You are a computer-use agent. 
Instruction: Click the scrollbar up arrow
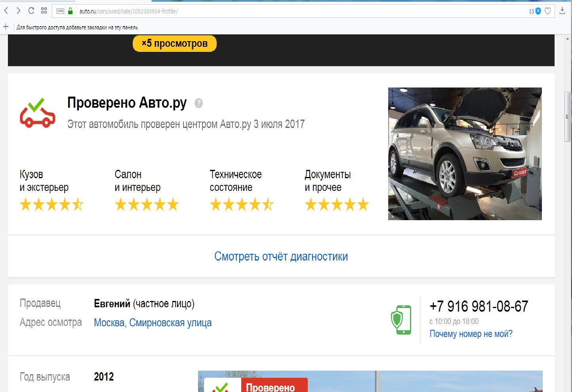(x=568, y=38)
